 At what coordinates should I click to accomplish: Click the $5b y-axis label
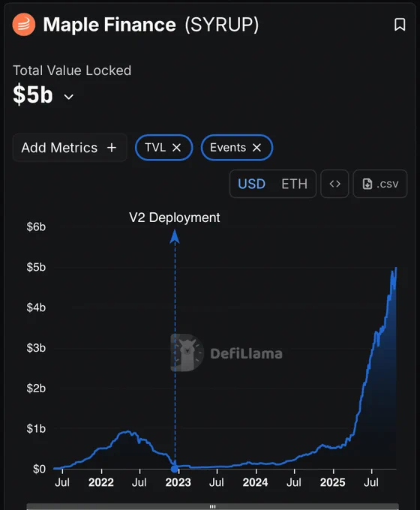36,267
